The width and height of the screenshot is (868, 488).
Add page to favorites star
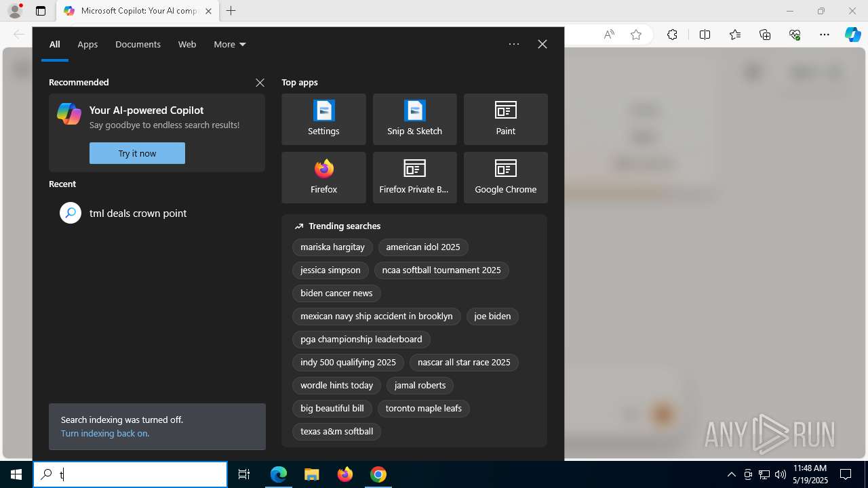pos(636,35)
